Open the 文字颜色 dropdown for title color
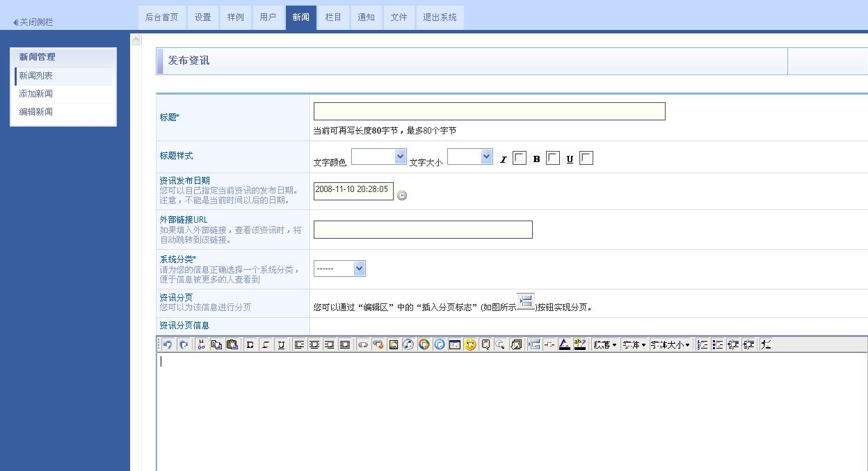868x471 pixels. pyautogui.click(x=378, y=157)
